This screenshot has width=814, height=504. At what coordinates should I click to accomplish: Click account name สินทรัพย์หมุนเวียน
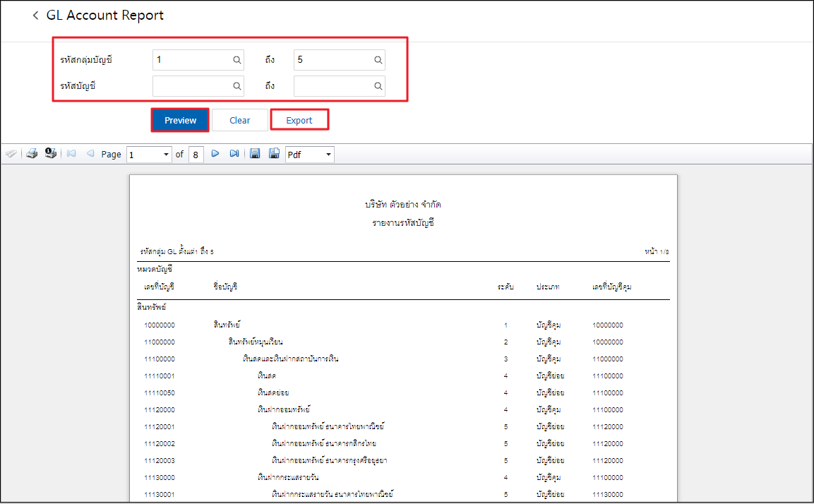(x=256, y=342)
